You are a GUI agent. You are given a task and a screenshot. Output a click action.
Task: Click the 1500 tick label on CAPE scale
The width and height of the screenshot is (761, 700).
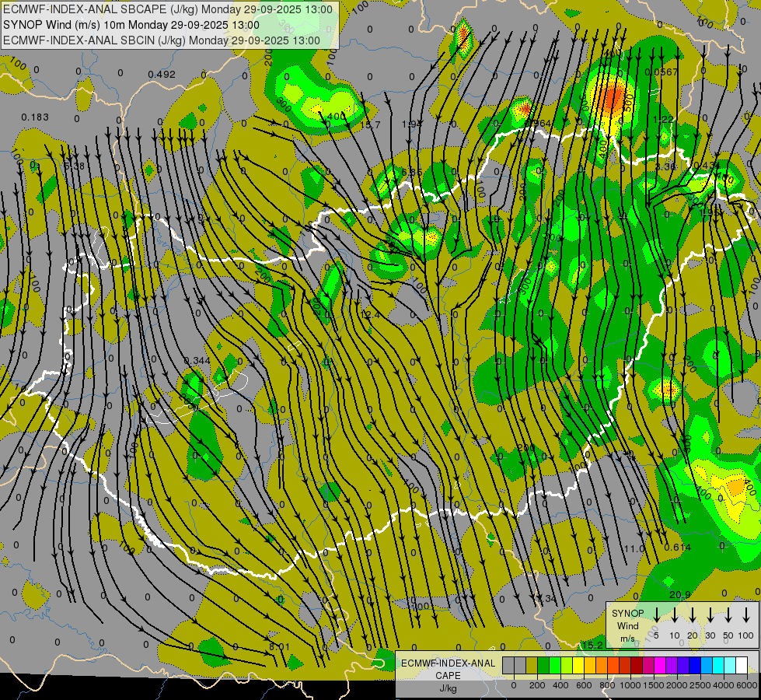tap(654, 685)
